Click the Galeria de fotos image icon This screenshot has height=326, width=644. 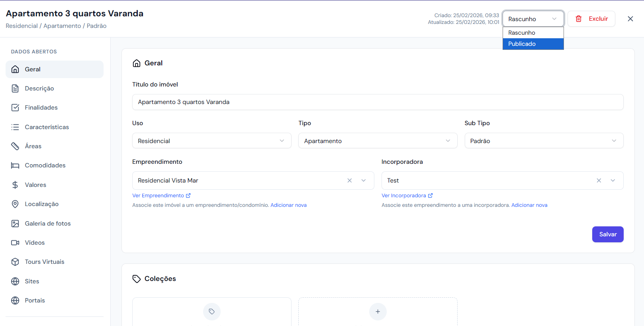[15, 224]
